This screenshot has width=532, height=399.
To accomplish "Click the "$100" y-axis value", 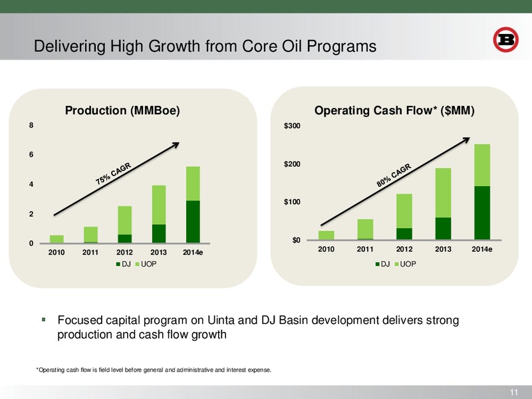I will 292,202.
